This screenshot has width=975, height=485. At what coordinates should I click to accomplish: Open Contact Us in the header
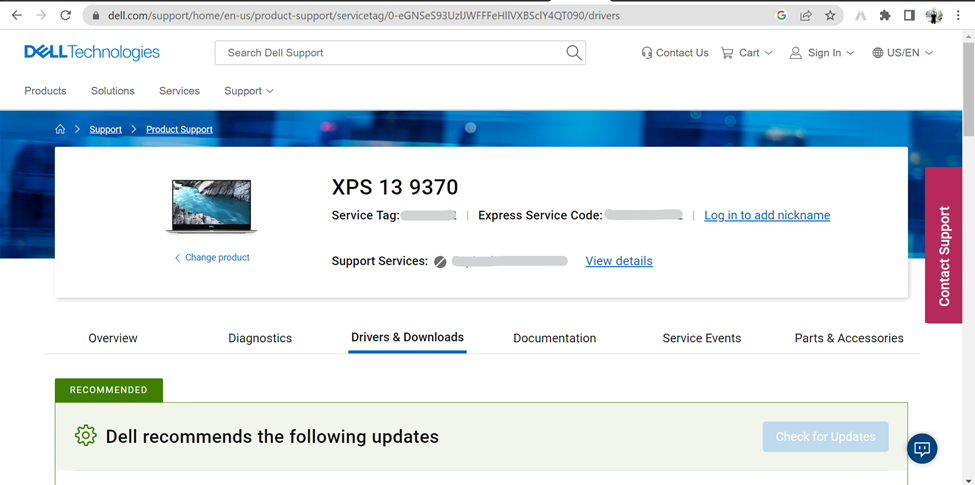tap(675, 53)
